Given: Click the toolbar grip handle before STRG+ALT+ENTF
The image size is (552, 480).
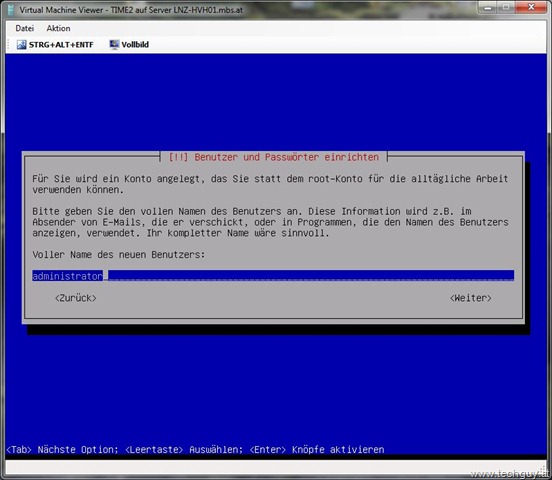Looking at the screenshot, I should [x=9, y=45].
